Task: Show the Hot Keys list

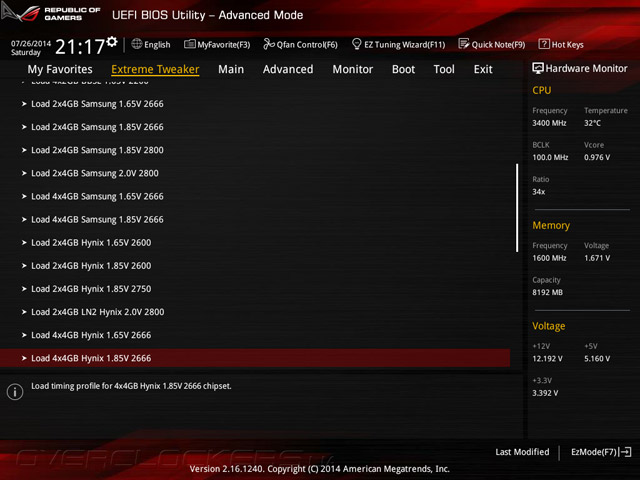Action: coord(568,45)
